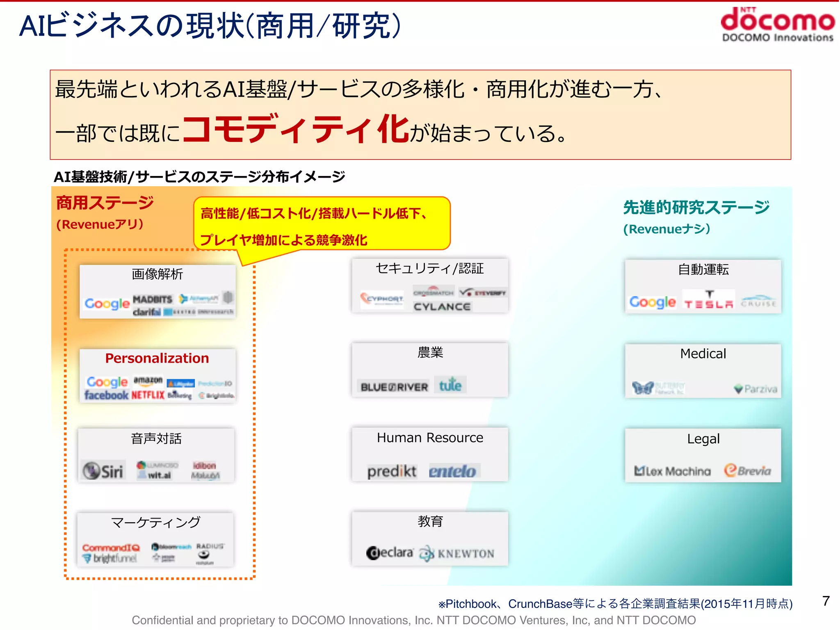840x630 pixels.
Task: Click the CRUISE logo
Action: pos(759,301)
